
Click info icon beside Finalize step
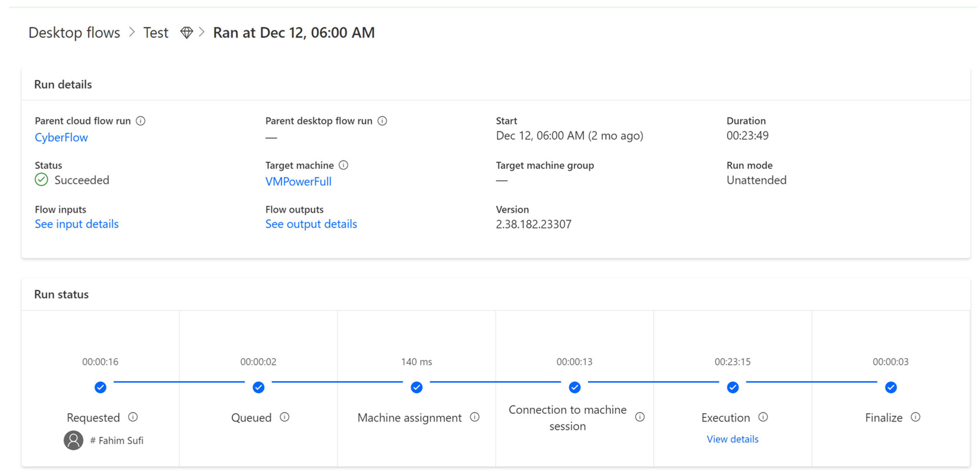[x=915, y=417]
